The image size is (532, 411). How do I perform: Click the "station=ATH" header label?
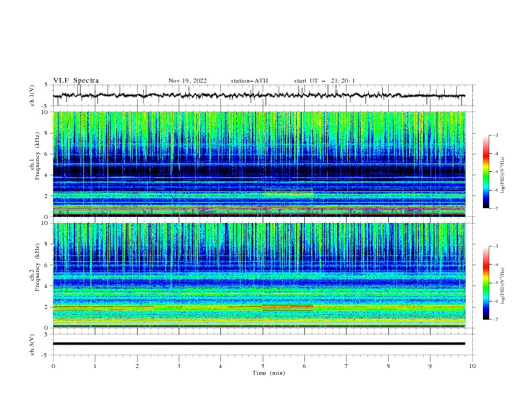[x=249, y=81]
